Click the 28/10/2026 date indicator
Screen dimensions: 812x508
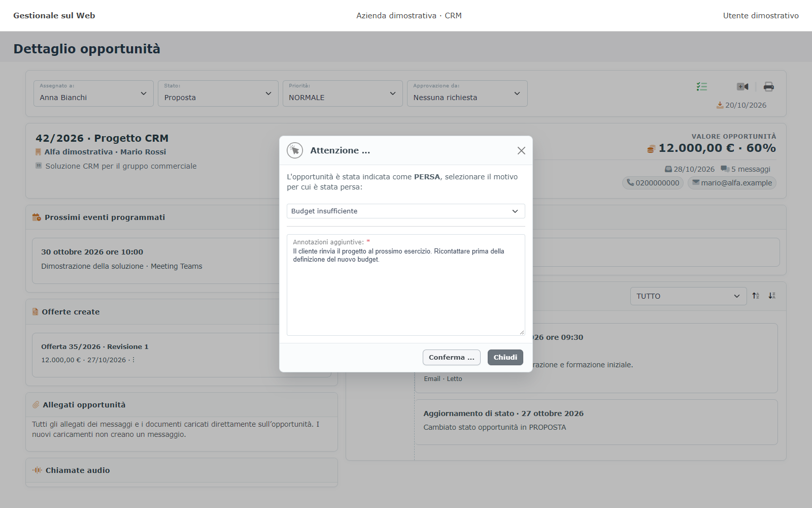point(690,169)
